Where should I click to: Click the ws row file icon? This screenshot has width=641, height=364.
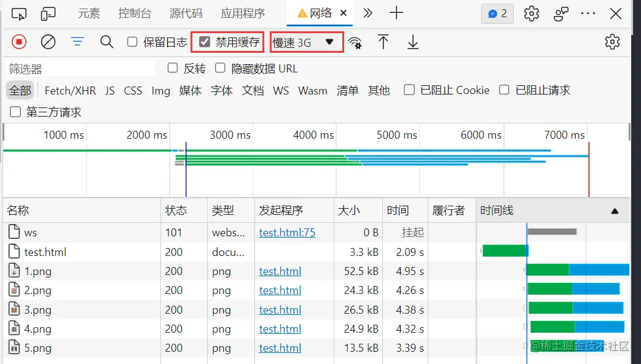click(14, 231)
